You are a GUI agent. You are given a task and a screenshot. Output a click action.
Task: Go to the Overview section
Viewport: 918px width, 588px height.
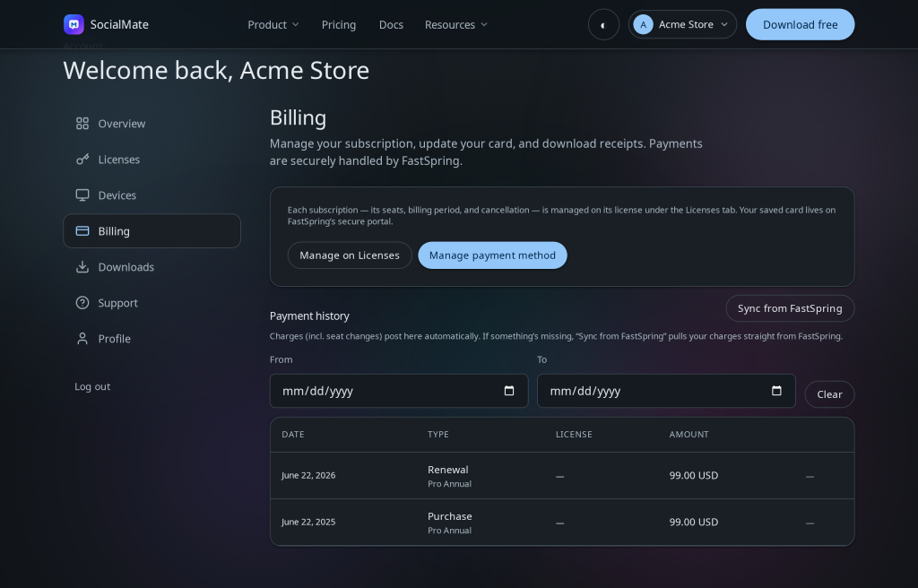152,124
